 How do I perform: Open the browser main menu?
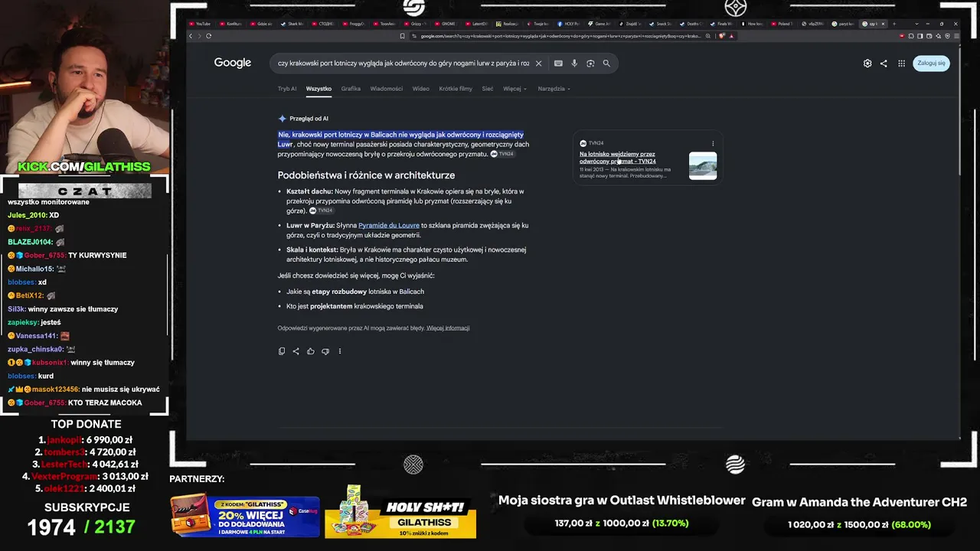pyautogui.click(x=956, y=36)
